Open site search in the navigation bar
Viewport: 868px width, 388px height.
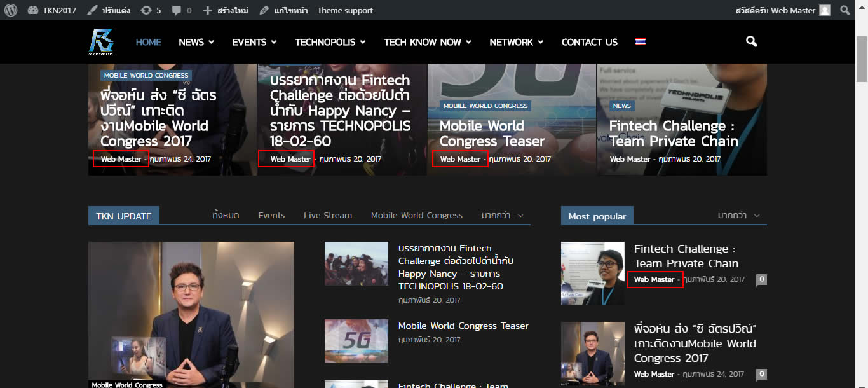click(752, 42)
